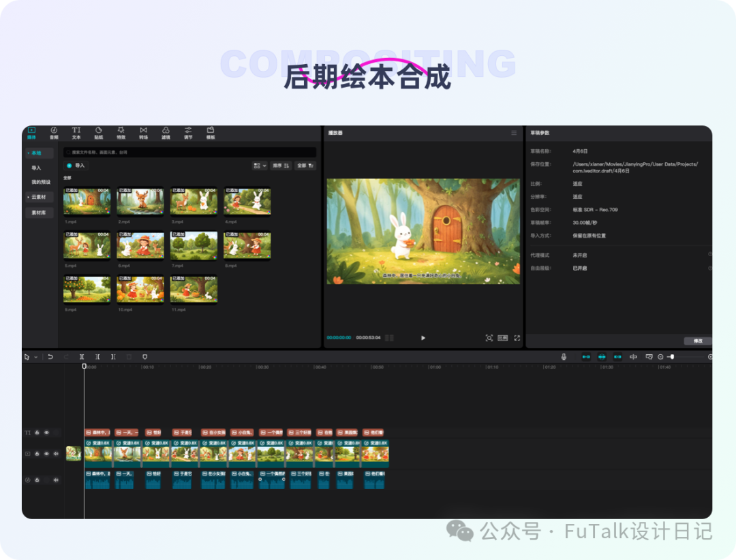
Task: Click the preview-axis icon next to zoom-out
Action: [649, 357]
